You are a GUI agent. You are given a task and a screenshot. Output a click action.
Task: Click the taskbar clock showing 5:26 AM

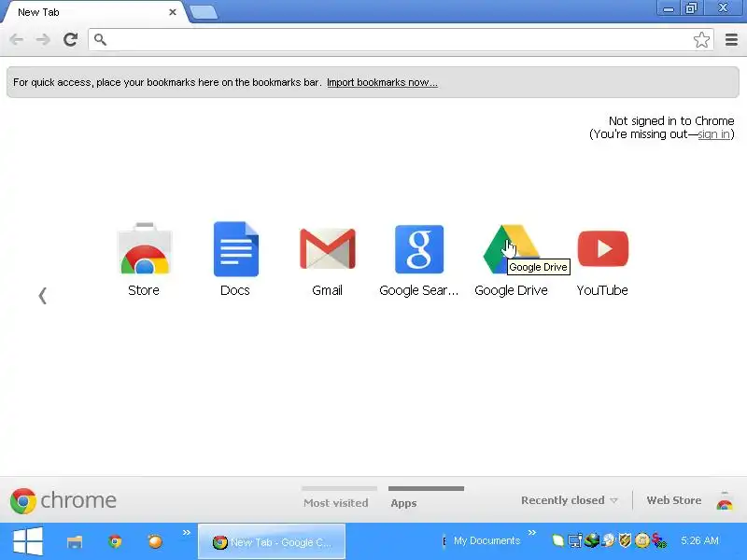[699, 540]
